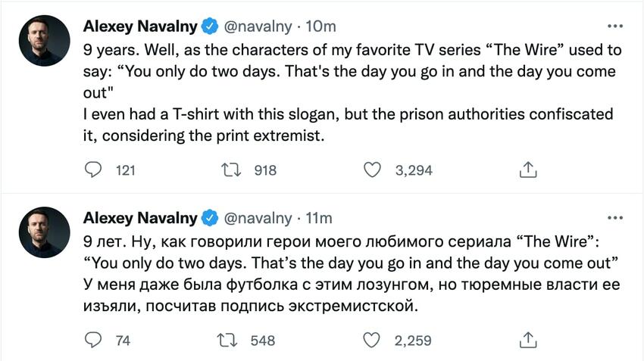This screenshot has height=361, width=644.
Task: Open the 11m timestamp link
Action: 318,218
